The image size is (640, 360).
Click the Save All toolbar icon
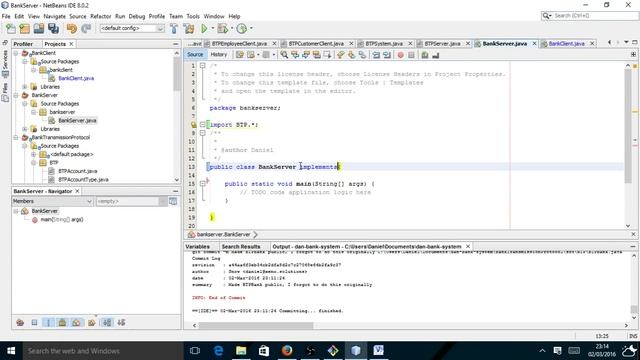[x=53, y=28]
